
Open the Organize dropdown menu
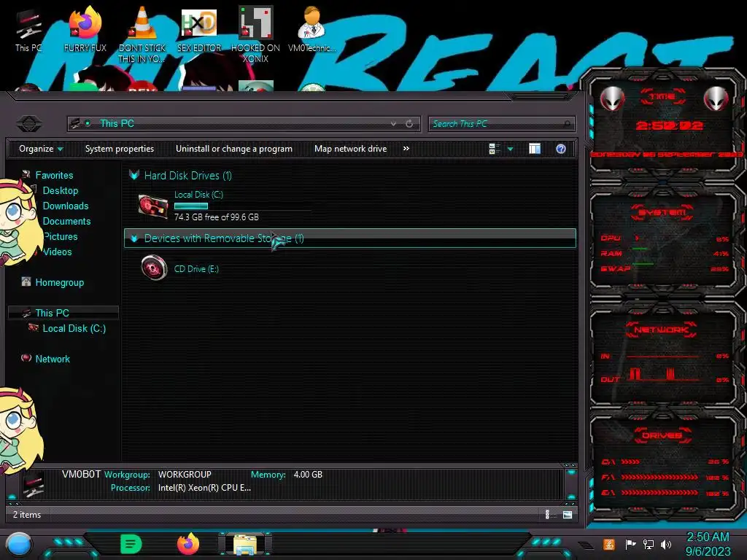click(x=41, y=149)
